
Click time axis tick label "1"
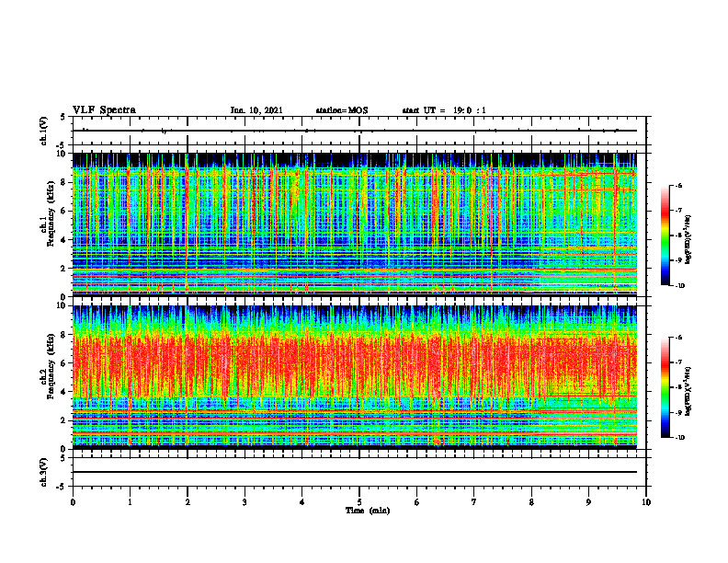[x=130, y=502]
